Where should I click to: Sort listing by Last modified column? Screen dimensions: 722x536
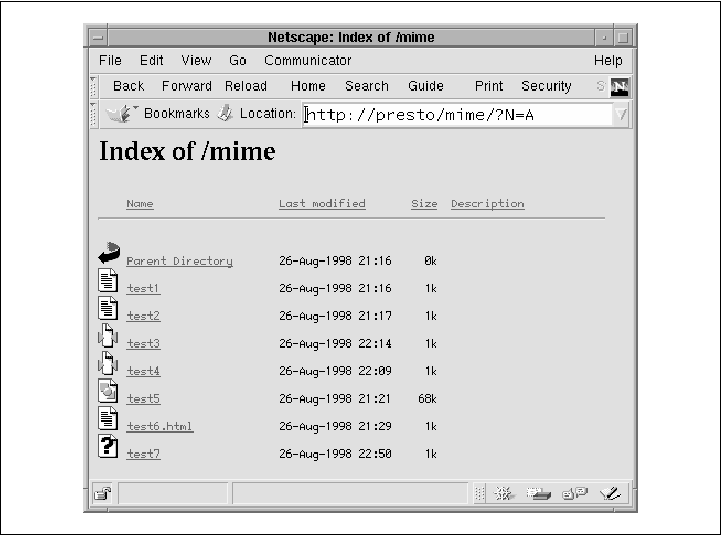[x=322, y=204]
